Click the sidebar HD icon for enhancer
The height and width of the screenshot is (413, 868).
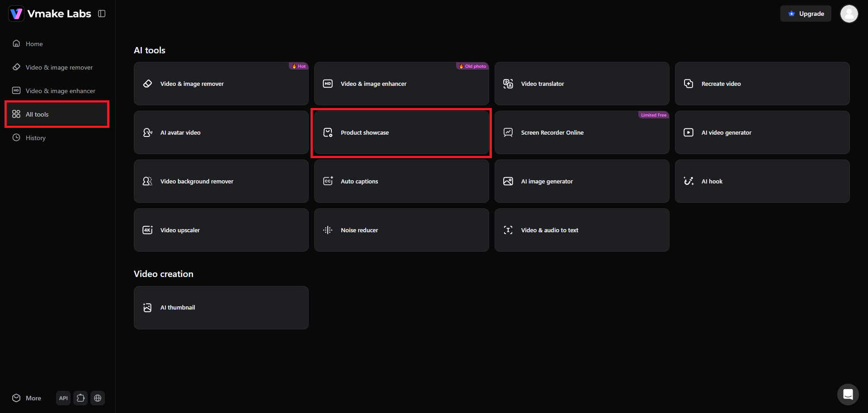16,90
